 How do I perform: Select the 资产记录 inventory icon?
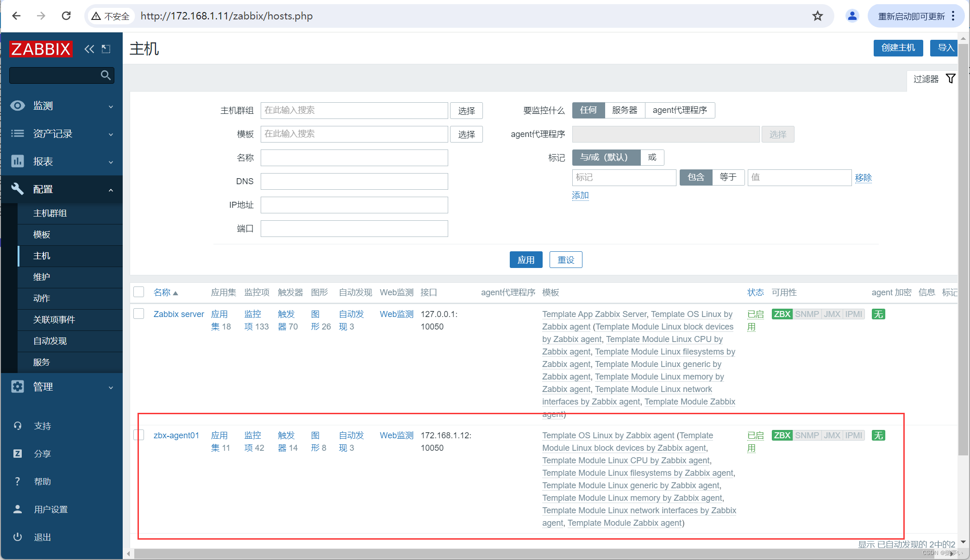point(17,133)
